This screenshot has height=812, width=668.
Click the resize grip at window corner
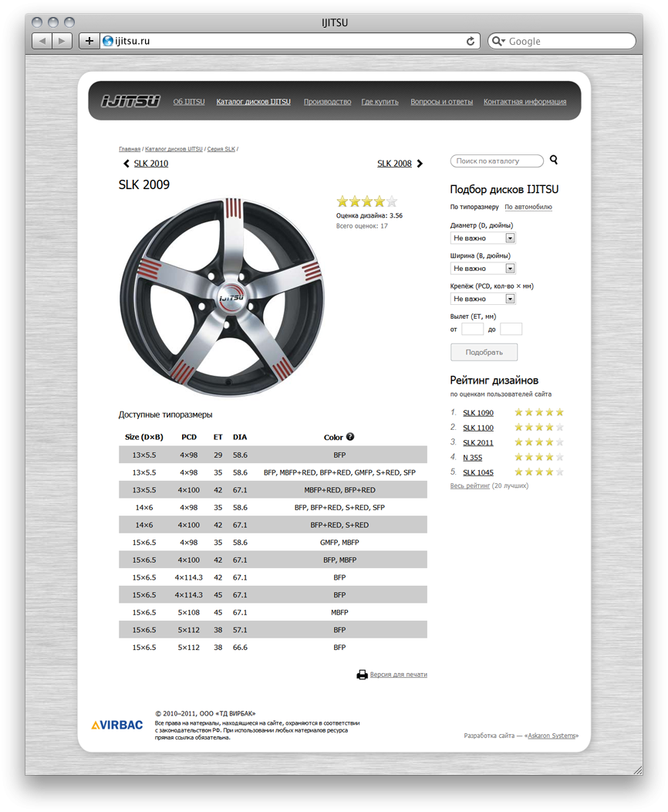point(637,770)
